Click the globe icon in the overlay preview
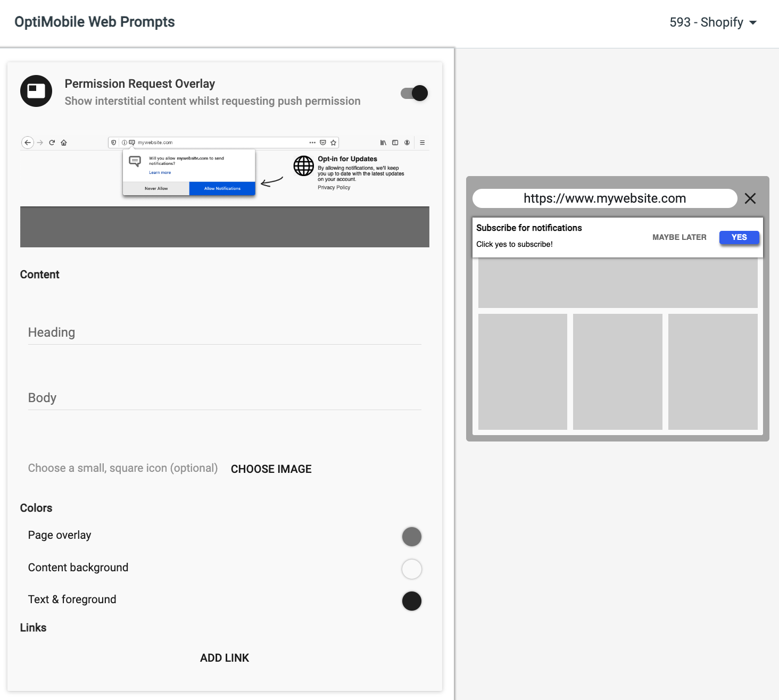Image resolution: width=779 pixels, height=700 pixels. (x=304, y=166)
